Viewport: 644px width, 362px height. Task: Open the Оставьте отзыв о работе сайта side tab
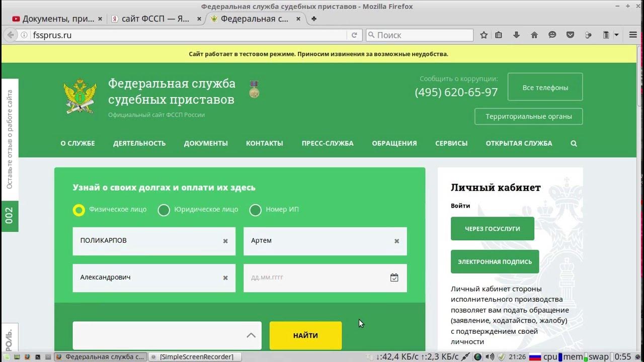click(10, 139)
